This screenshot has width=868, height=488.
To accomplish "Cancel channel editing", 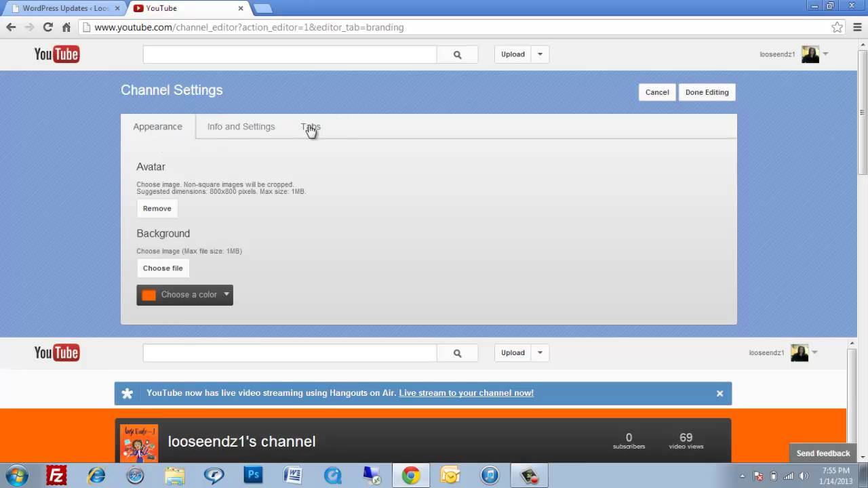I will coord(656,92).
